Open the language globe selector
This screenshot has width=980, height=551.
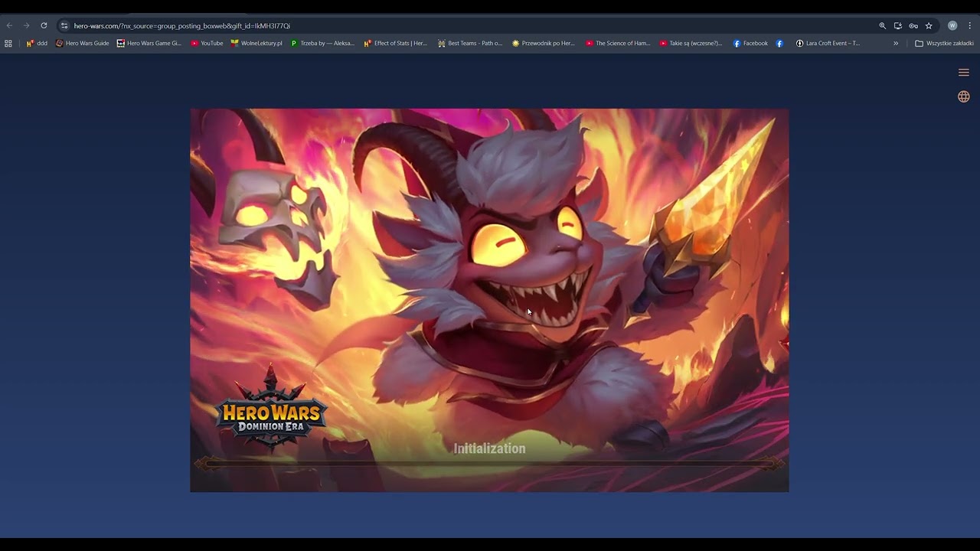point(964,96)
